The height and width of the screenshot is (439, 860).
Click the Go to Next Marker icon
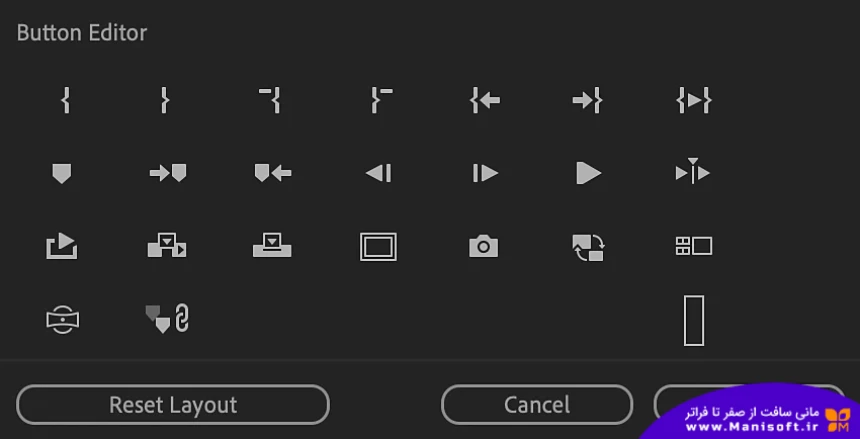point(168,173)
